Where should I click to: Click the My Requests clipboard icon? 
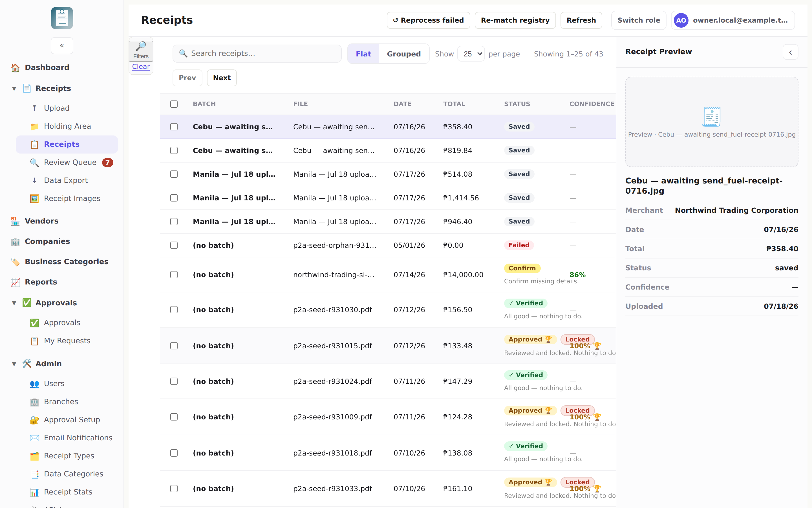click(x=34, y=341)
